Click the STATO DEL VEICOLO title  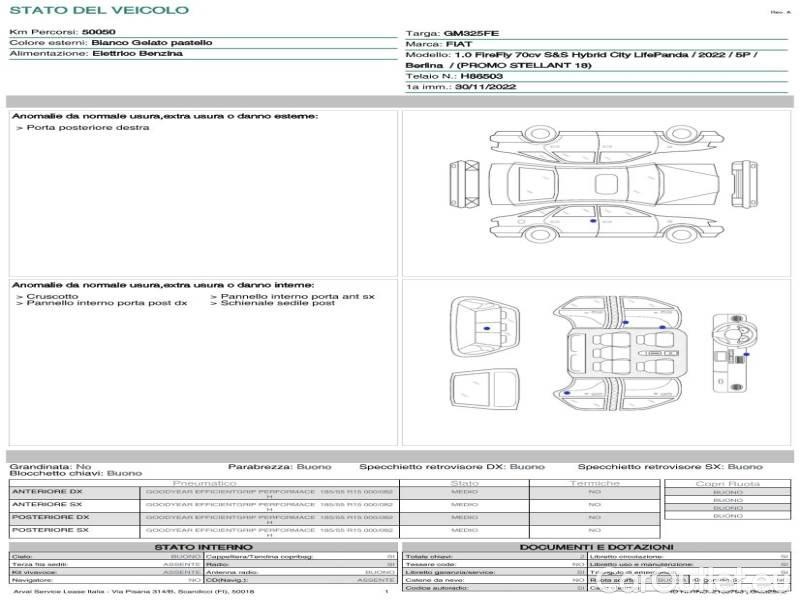pyautogui.click(x=98, y=10)
